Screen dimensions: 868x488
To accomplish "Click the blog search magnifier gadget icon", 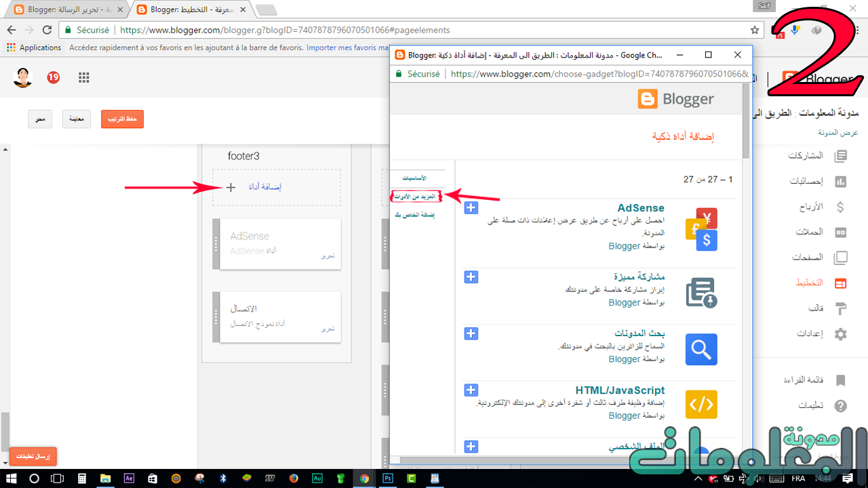I will 701,349.
